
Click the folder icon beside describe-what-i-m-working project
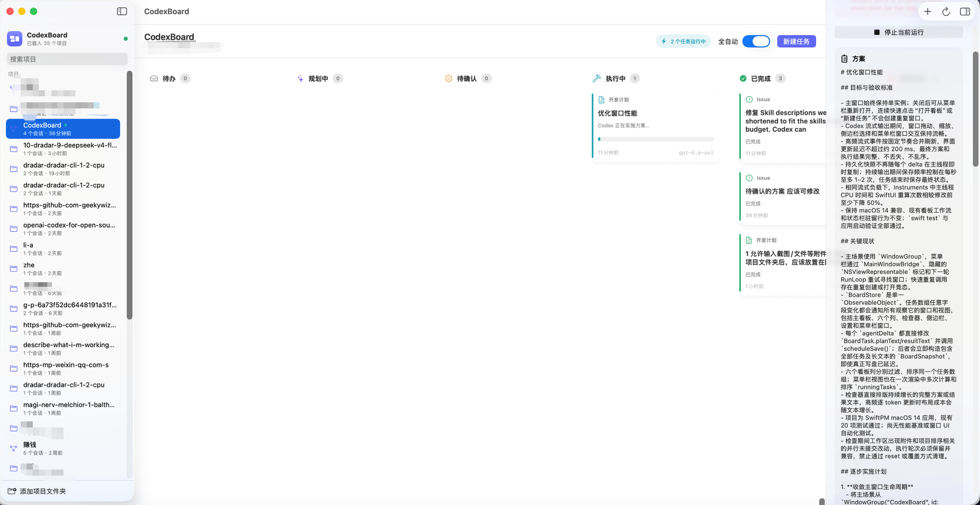point(14,349)
